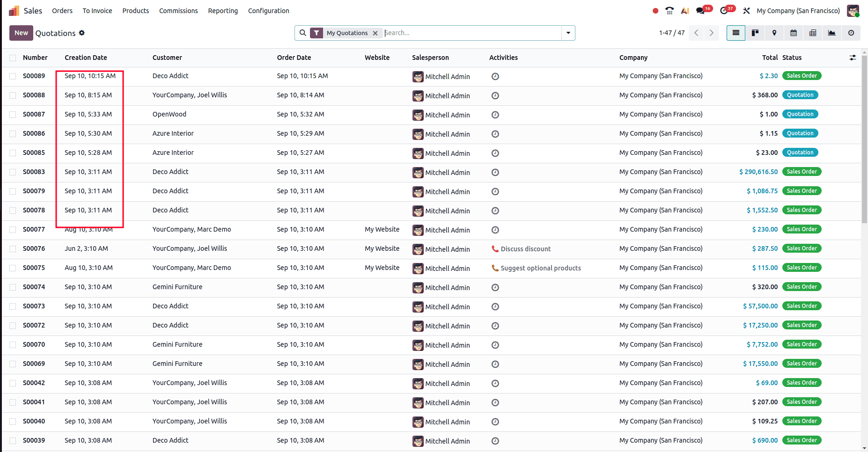Image resolution: width=868 pixels, height=452 pixels.
Task: Click the Search input field
Action: [471, 33]
